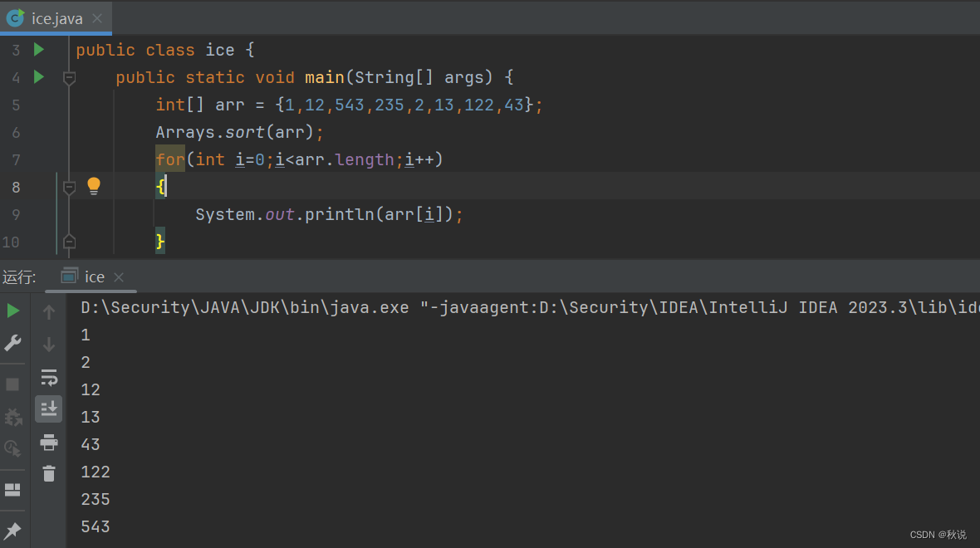The width and height of the screenshot is (980, 548).
Task: Toggle soft-wrap for console output
Action: (49, 378)
